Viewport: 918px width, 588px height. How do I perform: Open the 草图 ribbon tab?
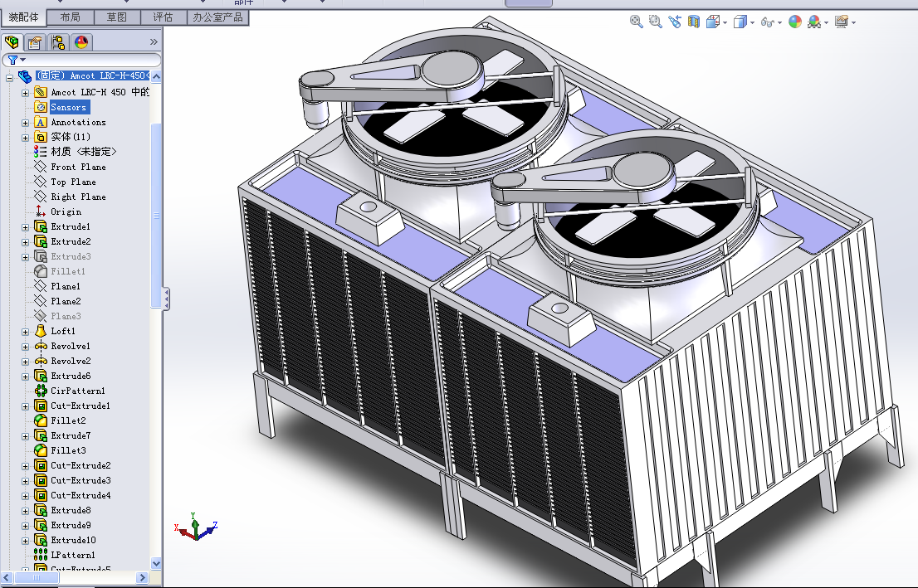(116, 17)
